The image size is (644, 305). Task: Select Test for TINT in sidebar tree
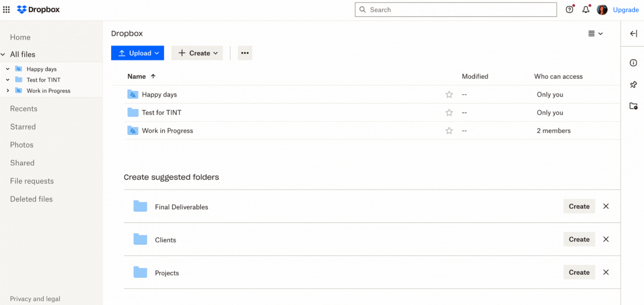[x=44, y=80]
